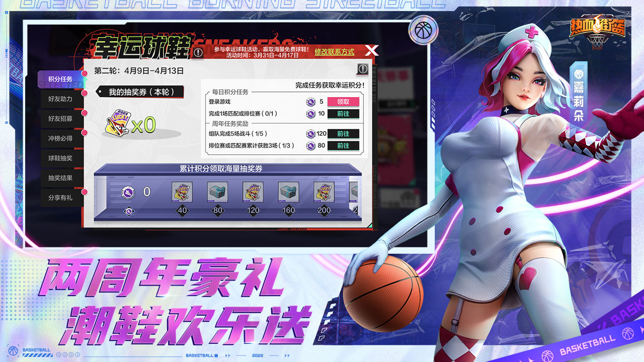Switch to the 好友助力 tab
The height and width of the screenshot is (362, 644).
tap(61, 99)
